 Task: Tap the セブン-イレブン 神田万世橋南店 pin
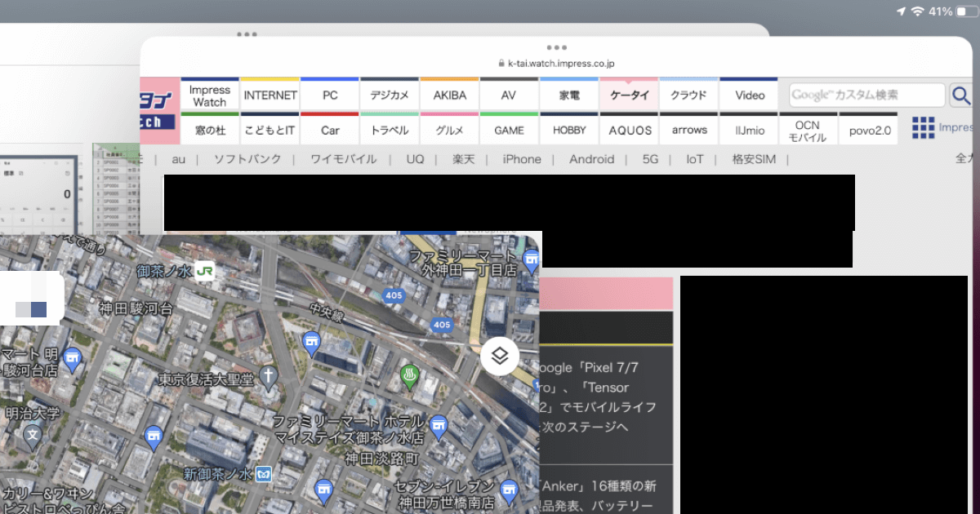click(509, 490)
